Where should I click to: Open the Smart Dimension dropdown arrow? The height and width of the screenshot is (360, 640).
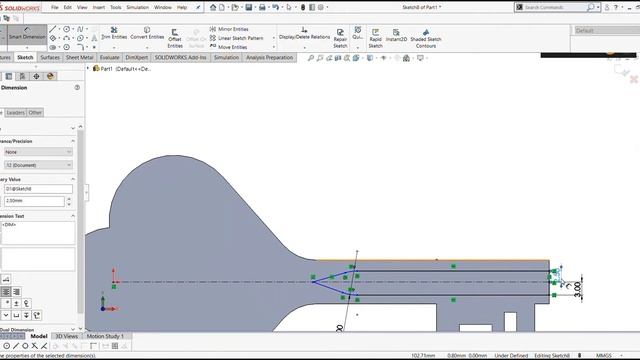click(27, 48)
